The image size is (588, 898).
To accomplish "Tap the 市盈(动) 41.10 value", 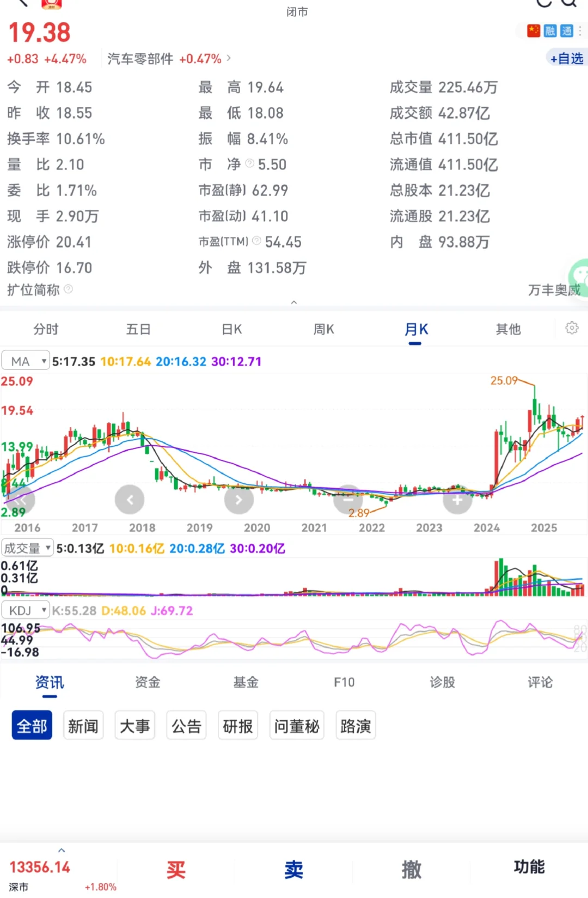I will point(270,216).
